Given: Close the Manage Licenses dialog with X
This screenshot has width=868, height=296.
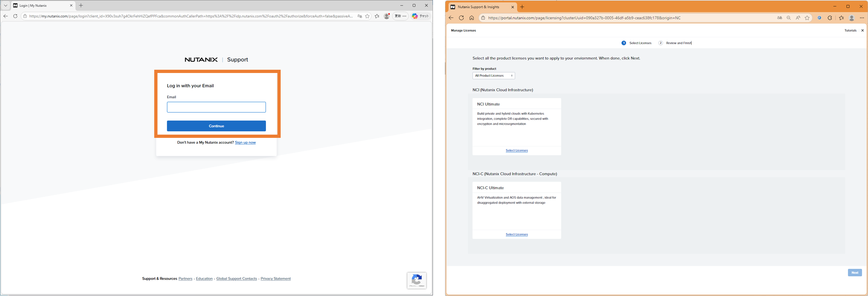Looking at the screenshot, I should click(862, 30).
